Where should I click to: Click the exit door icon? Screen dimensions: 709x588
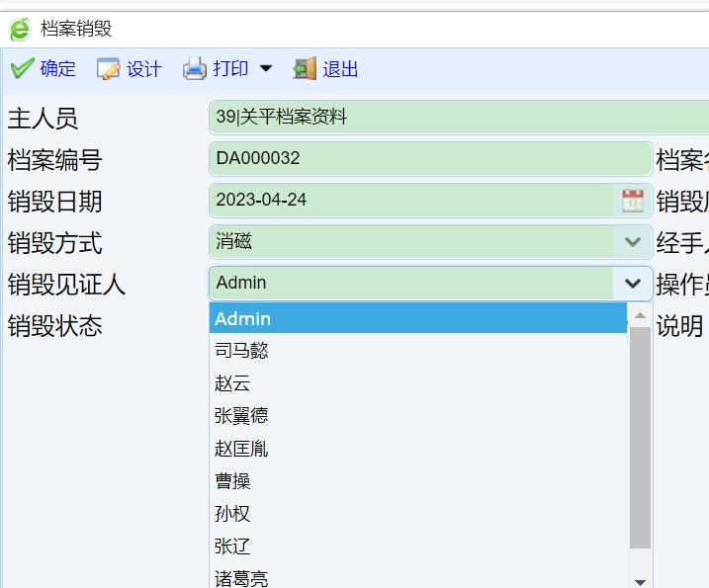[305, 69]
